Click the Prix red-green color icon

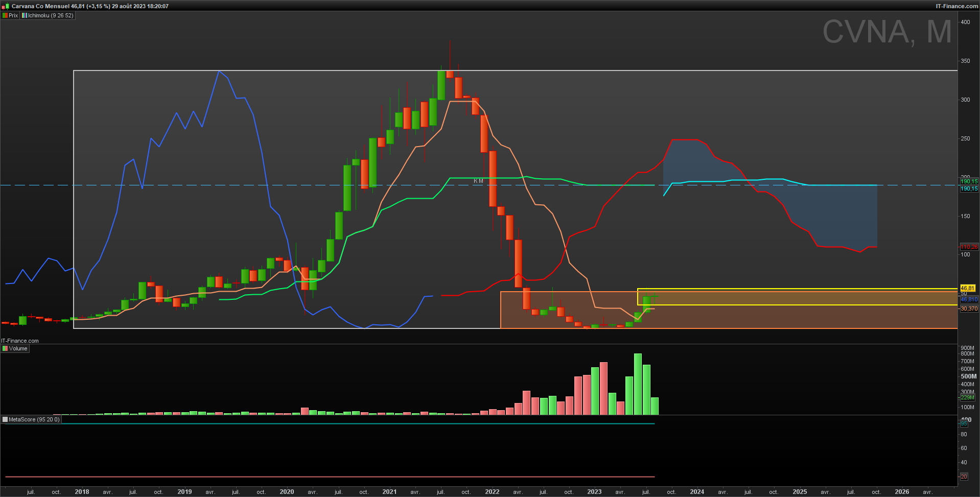pos(5,15)
